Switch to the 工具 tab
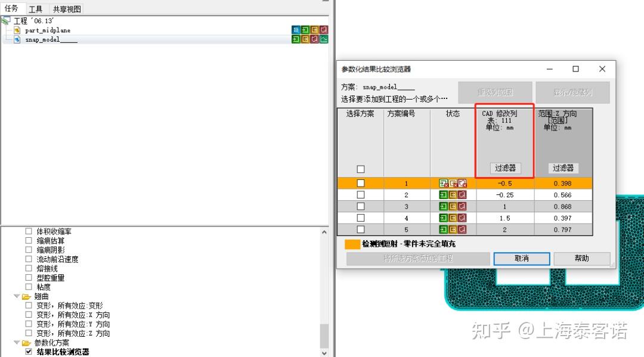The image size is (644, 357). [37, 8]
